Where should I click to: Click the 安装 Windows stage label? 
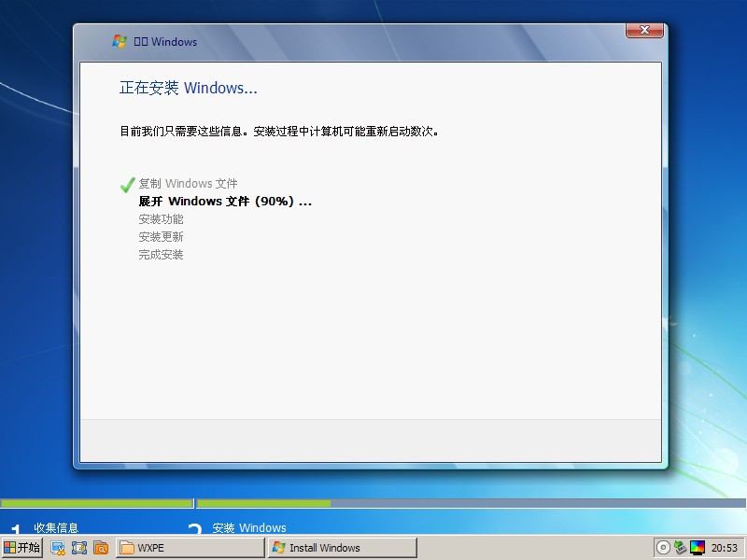coord(249,527)
